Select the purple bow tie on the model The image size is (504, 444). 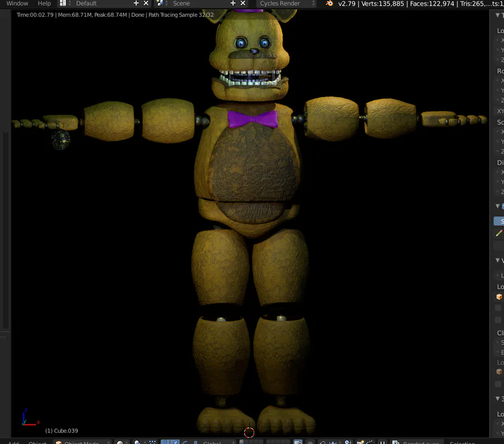coord(253,119)
